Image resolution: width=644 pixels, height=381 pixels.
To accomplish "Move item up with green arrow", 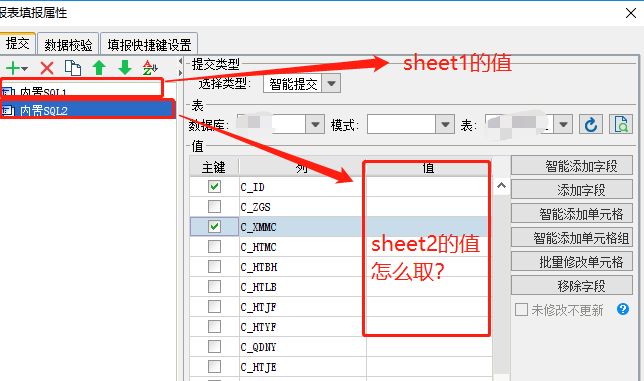I will [99, 68].
